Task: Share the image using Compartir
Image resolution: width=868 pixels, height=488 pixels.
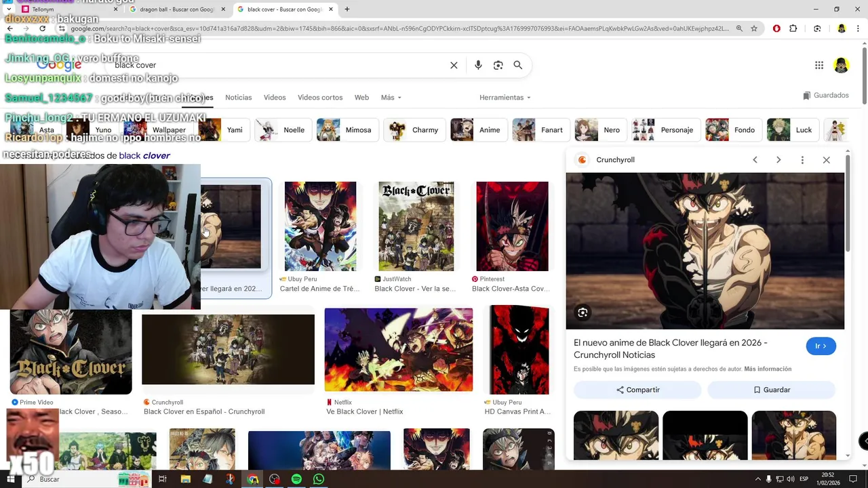Action: click(x=637, y=390)
